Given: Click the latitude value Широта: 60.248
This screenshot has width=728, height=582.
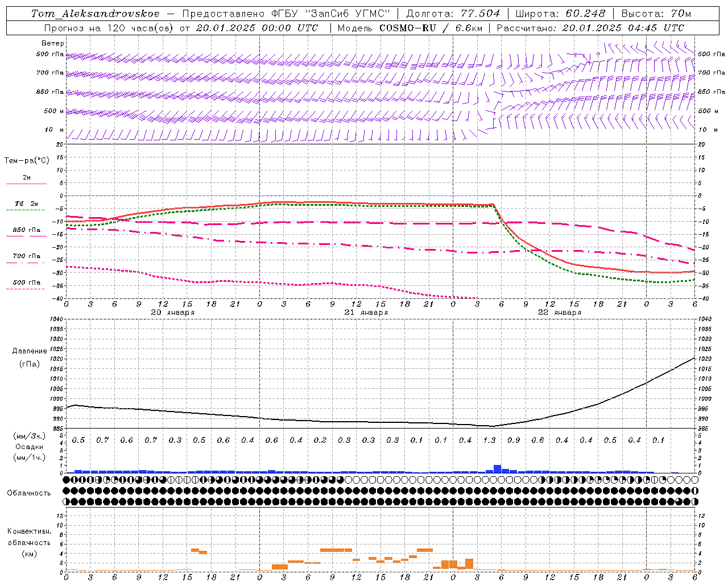Looking at the screenshot, I should click(561, 14).
